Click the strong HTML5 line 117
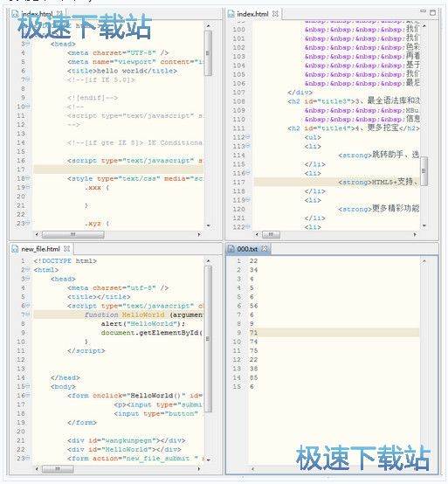The height and width of the screenshot is (484, 448). coord(378,182)
